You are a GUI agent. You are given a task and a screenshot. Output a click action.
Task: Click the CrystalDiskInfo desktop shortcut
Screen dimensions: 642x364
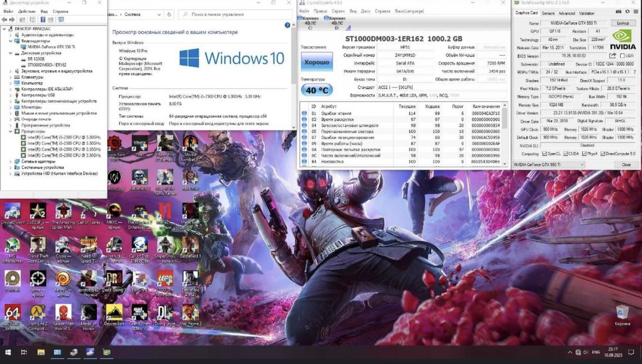coord(12,216)
